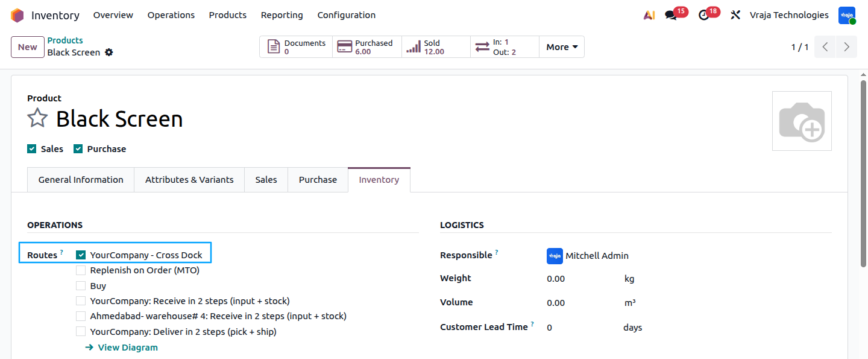
Task: Open the debug tools wrench icon
Action: click(735, 15)
